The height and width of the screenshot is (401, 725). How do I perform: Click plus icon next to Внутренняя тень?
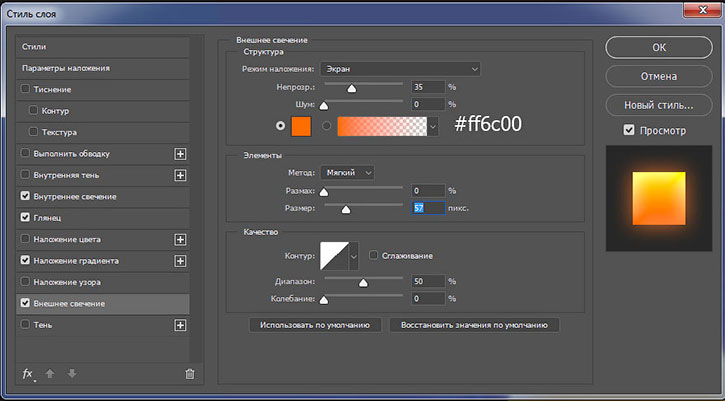(180, 175)
